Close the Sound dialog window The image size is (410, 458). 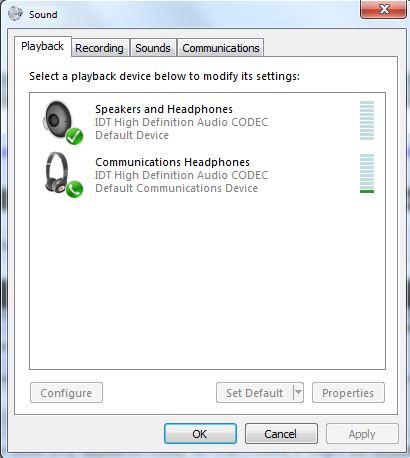[383, 9]
